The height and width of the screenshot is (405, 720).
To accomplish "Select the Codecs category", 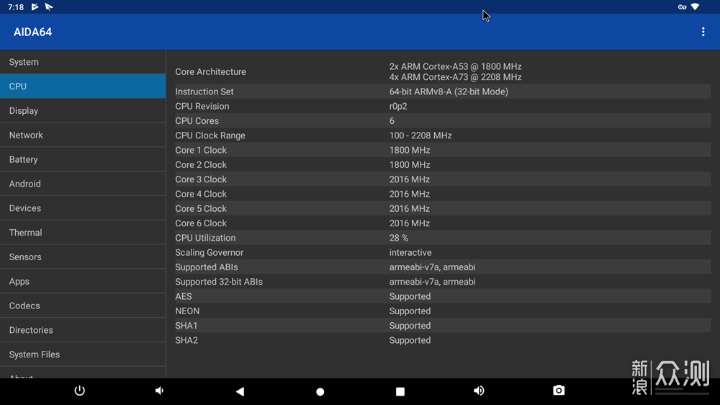I will point(82,306).
